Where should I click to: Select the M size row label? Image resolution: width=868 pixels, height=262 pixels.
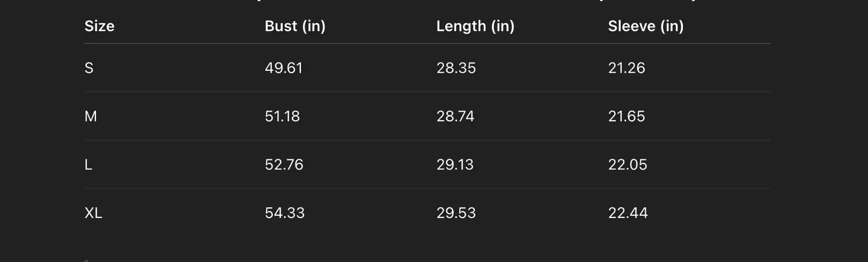tap(91, 116)
